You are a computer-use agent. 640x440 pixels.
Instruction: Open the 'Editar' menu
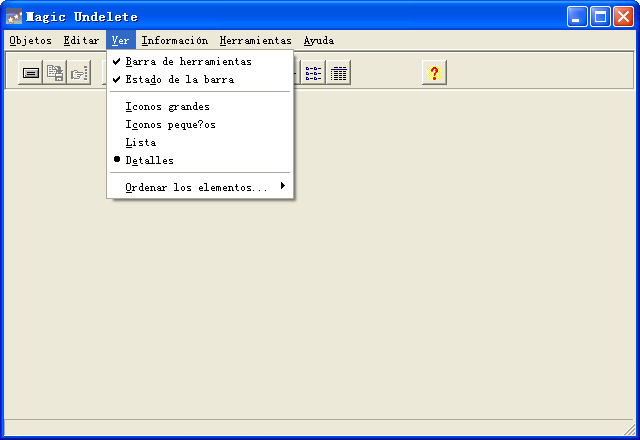81,41
